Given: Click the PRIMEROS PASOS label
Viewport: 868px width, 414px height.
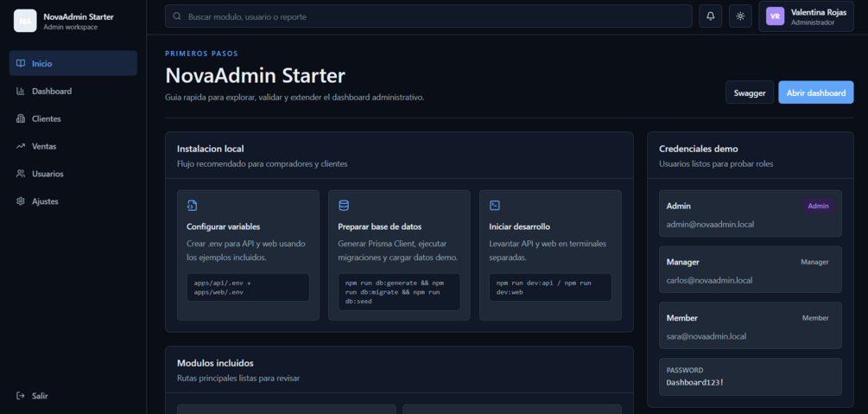Looking at the screenshot, I should click(x=201, y=54).
